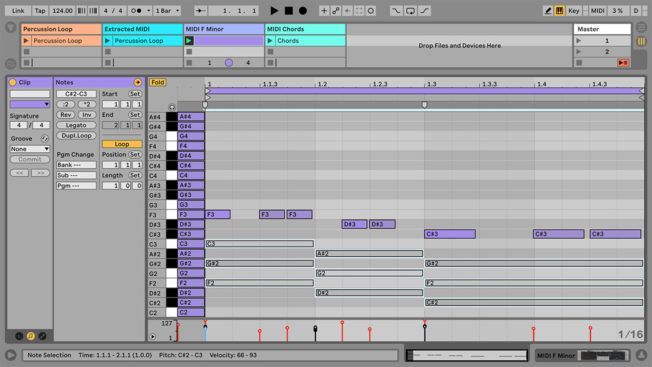
Task: Click Stop All Clips red button
Action: point(622,63)
